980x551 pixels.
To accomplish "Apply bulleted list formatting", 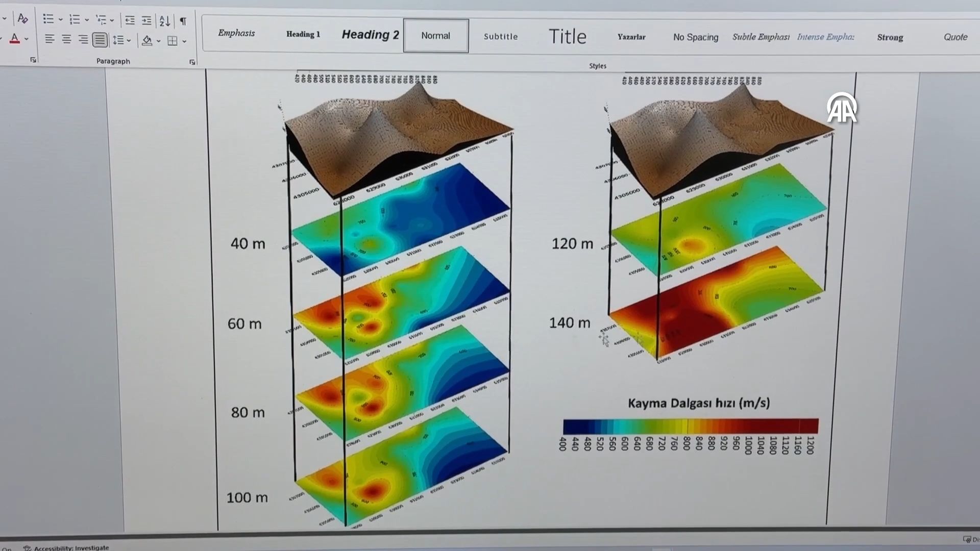I will click(x=48, y=19).
